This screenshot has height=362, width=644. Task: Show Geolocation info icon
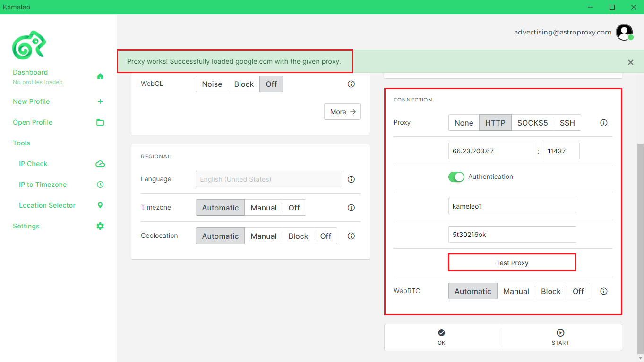(x=351, y=236)
